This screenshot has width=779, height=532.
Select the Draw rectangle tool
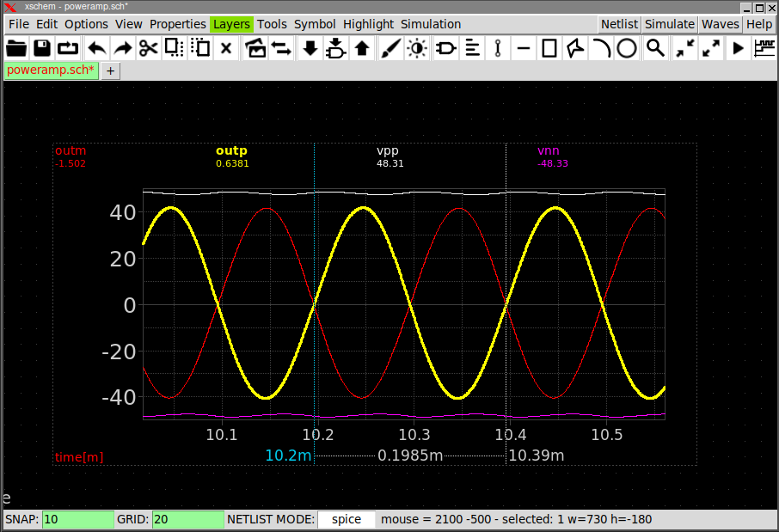pyautogui.click(x=549, y=48)
